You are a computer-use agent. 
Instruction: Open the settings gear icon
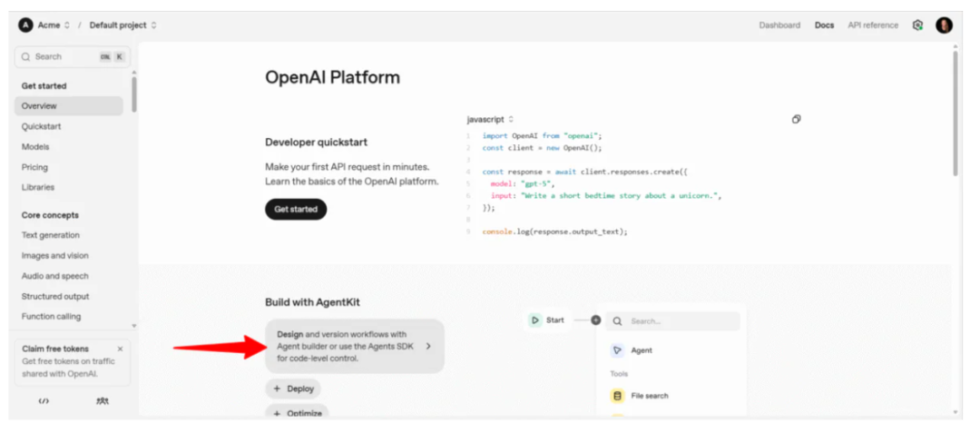[917, 25]
